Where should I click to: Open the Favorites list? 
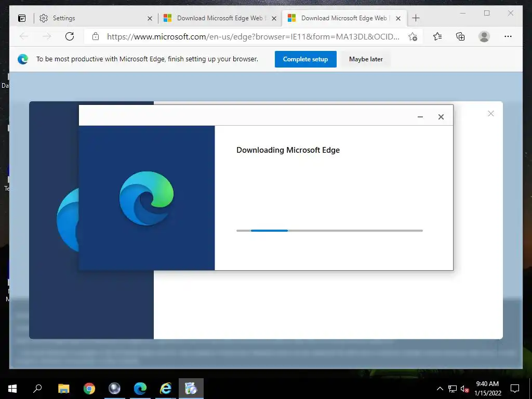tap(437, 36)
